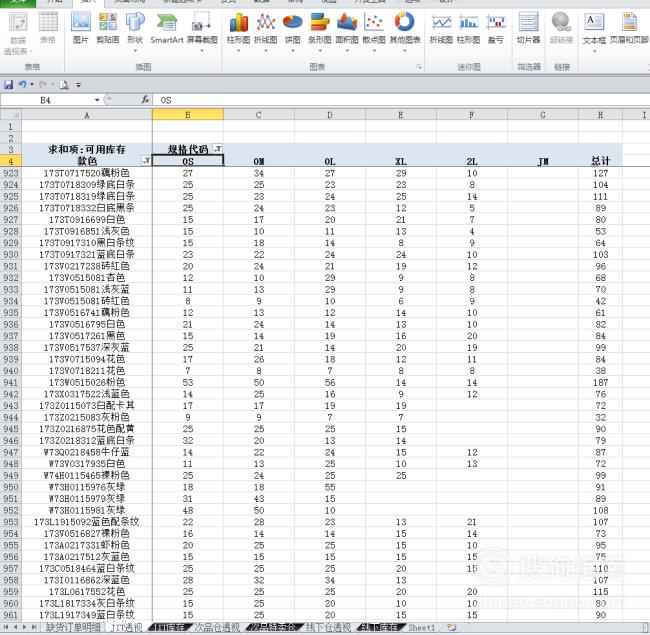Click the Hyperlink (超链接) icon

coord(561,28)
